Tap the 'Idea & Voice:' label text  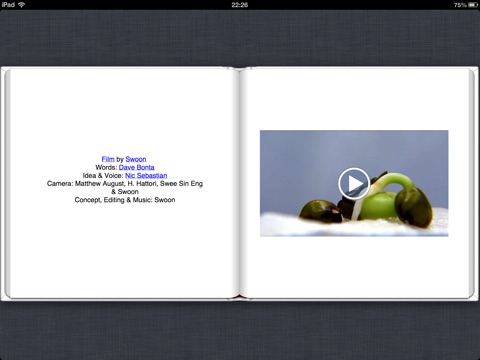(x=103, y=176)
